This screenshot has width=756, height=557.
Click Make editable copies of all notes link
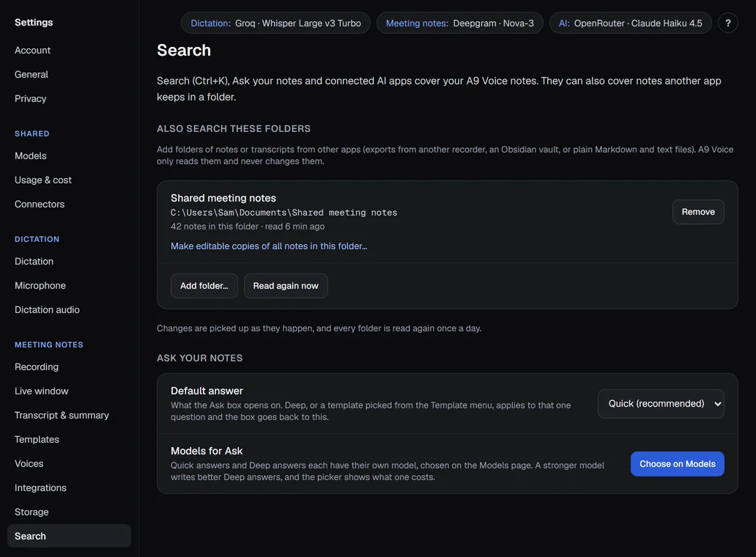tap(269, 246)
